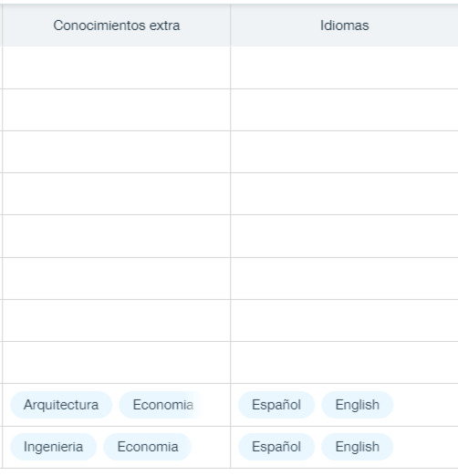Screen dimensions: 458x476
Task: Select second-row empty Idiomas cell
Action: coord(344,110)
